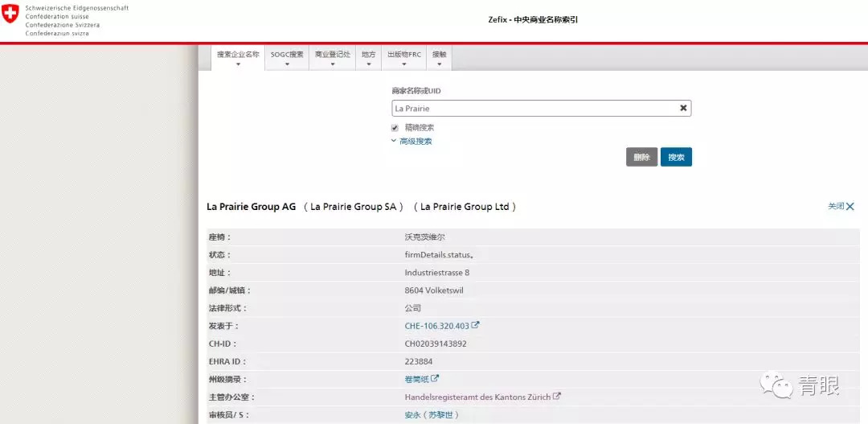Image resolution: width=868 pixels, height=424 pixels.
Task: Click the address value Industriestrasse 8
Action: [437, 273]
